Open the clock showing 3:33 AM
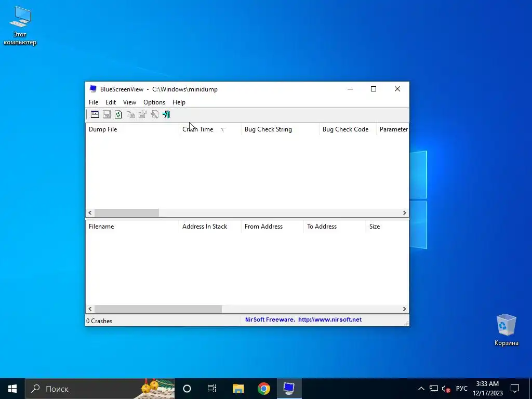 [487, 389]
